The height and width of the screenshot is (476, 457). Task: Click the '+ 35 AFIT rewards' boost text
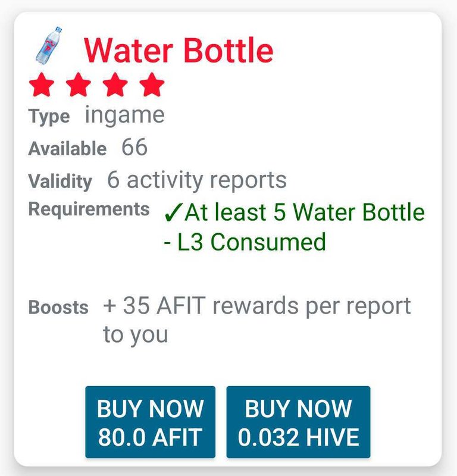click(257, 307)
